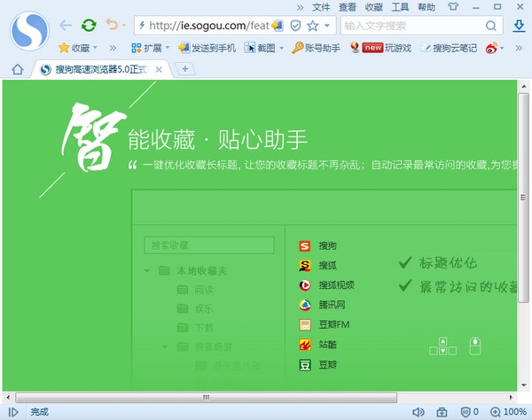This screenshot has height=420, width=532.
Task: Click the Sogou browser logo avatar
Action: click(x=30, y=29)
